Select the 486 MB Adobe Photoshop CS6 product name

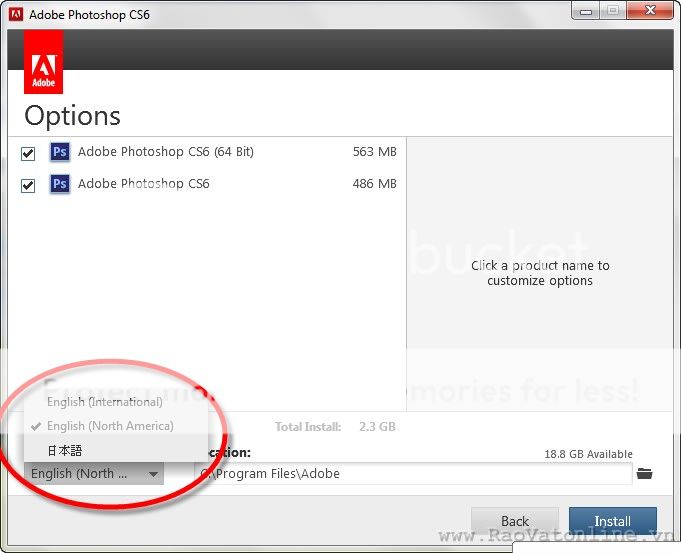point(143,184)
